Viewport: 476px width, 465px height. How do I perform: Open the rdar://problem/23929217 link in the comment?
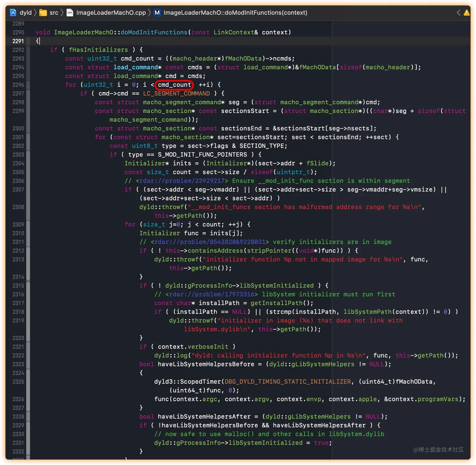pyautogui.click(x=182, y=181)
